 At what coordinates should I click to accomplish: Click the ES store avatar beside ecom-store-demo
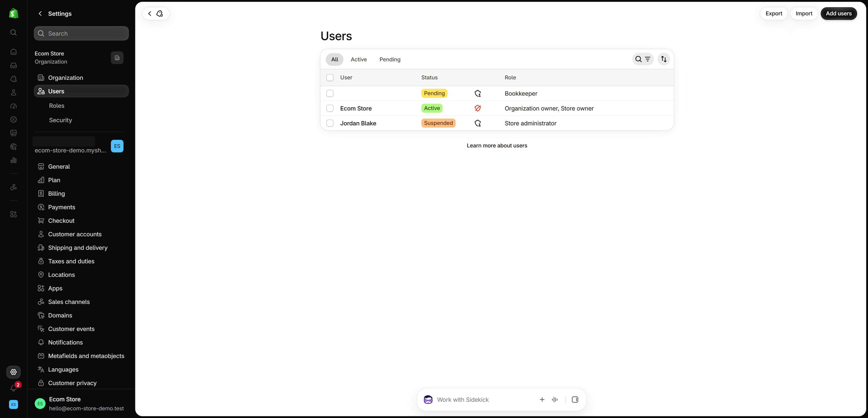tap(117, 146)
